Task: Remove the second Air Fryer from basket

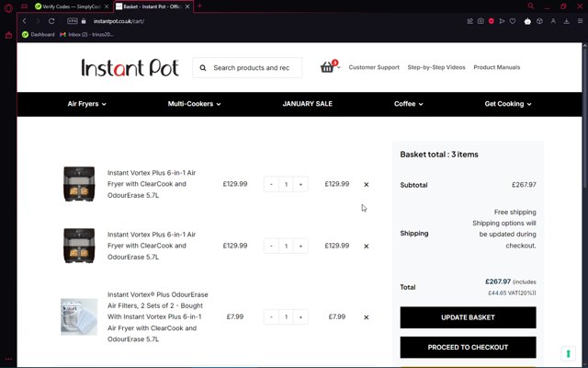Action: coord(367,247)
